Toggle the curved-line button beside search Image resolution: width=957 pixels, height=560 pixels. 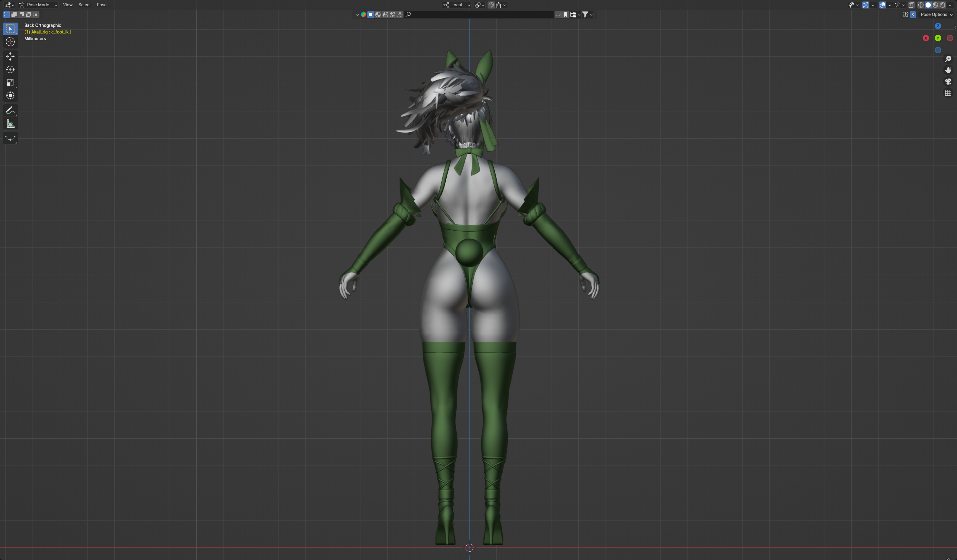click(x=558, y=15)
